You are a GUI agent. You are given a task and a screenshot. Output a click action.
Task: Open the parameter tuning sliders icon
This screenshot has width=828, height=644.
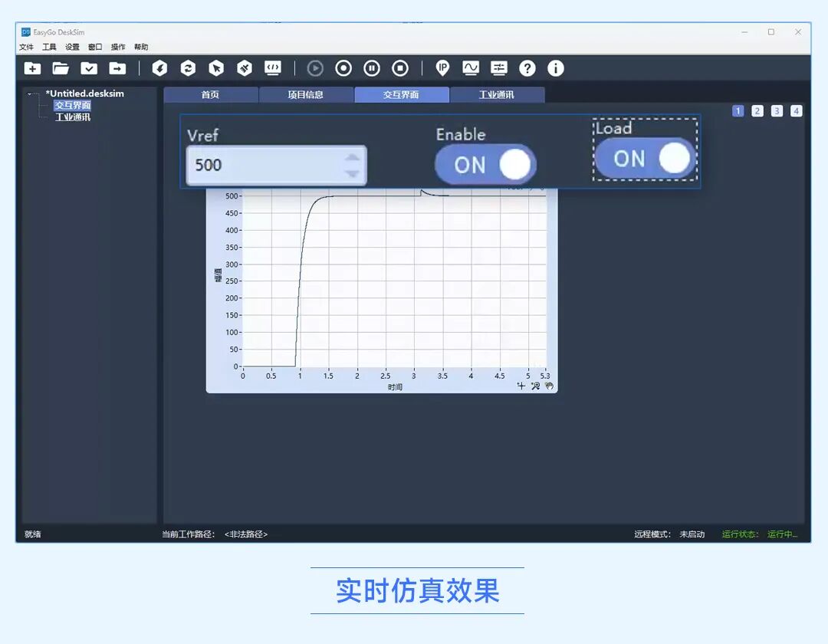pos(499,68)
